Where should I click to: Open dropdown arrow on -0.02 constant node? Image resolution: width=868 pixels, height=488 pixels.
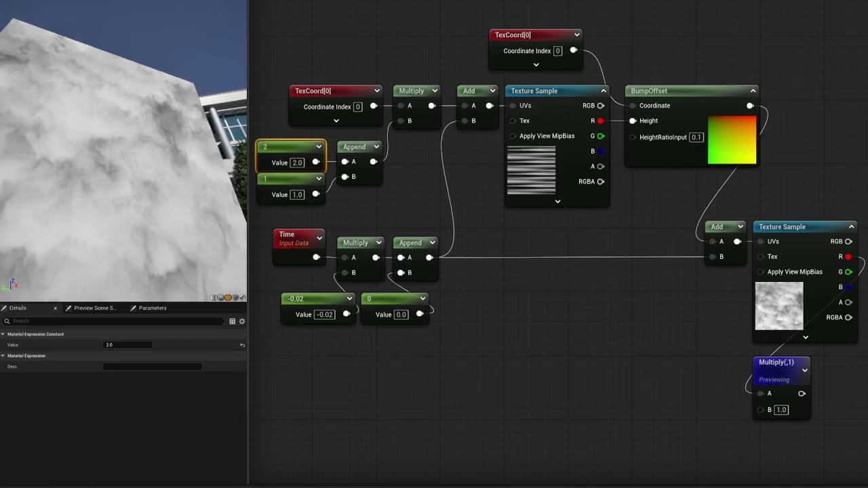pyautogui.click(x=349, y=298)
